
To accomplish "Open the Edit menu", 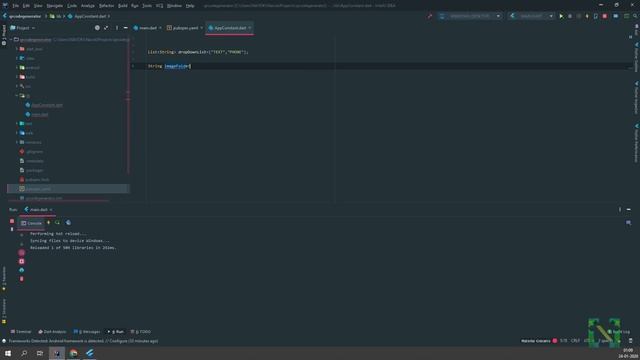I will pos(26,6).
